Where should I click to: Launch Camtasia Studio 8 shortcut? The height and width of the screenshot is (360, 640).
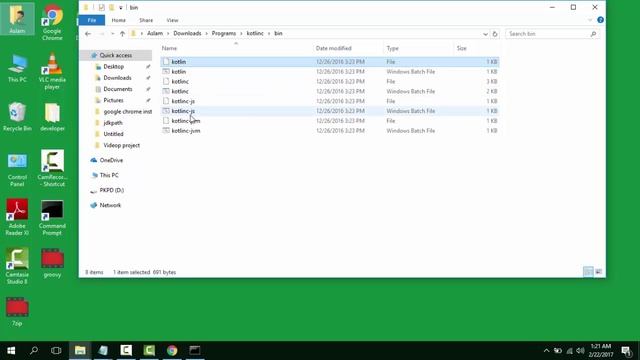click(17, 266)
